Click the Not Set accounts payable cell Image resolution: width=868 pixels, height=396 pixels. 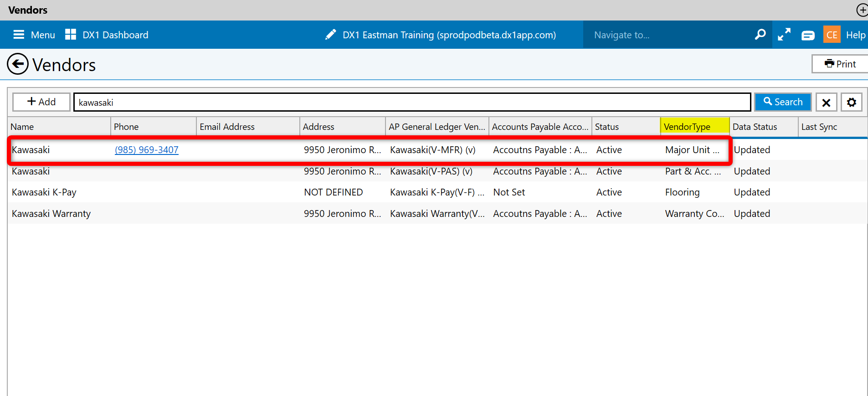[509, 192]
